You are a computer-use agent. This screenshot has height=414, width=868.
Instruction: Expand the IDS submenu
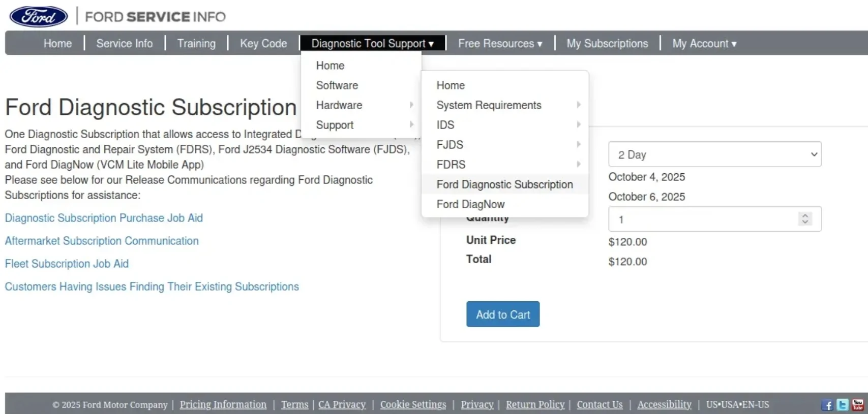point(505,125)
